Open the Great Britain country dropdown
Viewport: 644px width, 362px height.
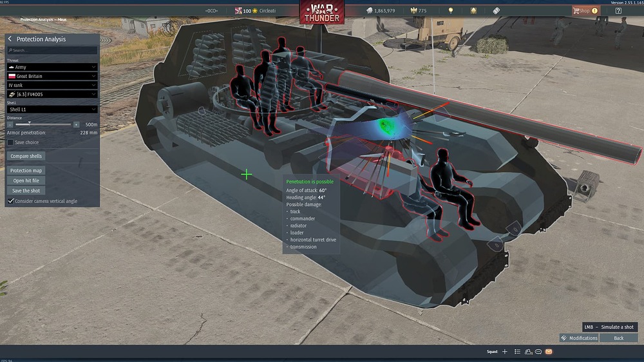pos(52,76)
